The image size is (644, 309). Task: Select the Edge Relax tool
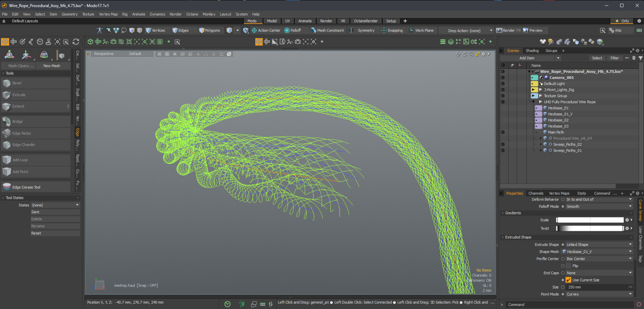36,133
